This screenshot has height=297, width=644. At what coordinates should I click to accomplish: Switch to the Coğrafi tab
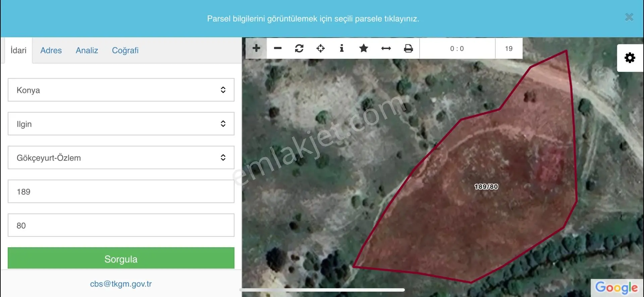(125, 50)
